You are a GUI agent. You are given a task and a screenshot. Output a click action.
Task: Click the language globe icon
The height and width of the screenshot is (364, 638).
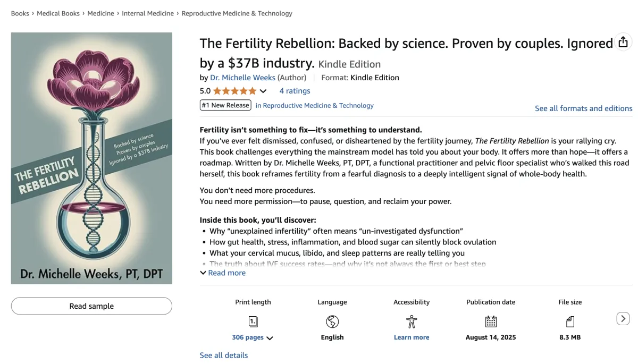[x=332, y=321]
